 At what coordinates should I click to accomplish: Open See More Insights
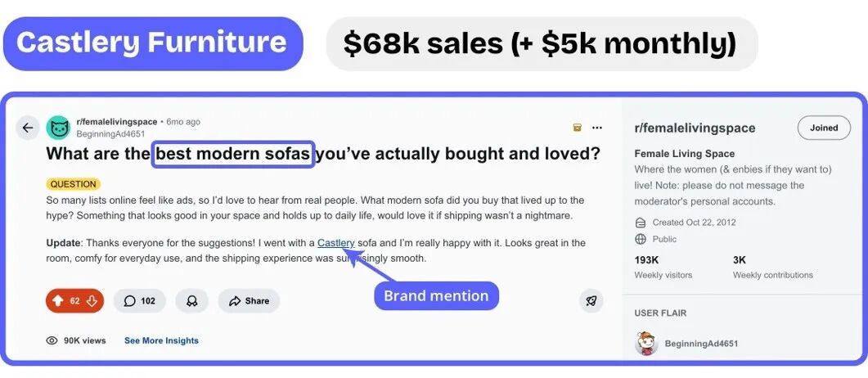[161, 340]
